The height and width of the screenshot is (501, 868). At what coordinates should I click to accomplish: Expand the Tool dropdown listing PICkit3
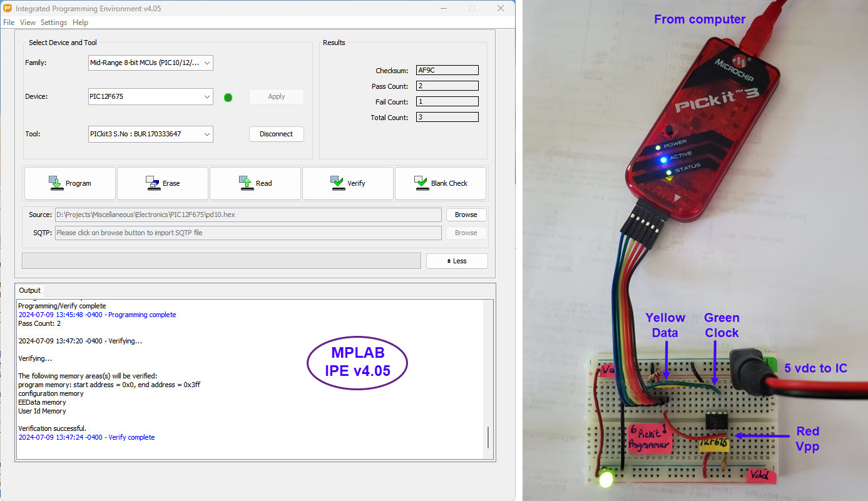click(x=207, y=134)
